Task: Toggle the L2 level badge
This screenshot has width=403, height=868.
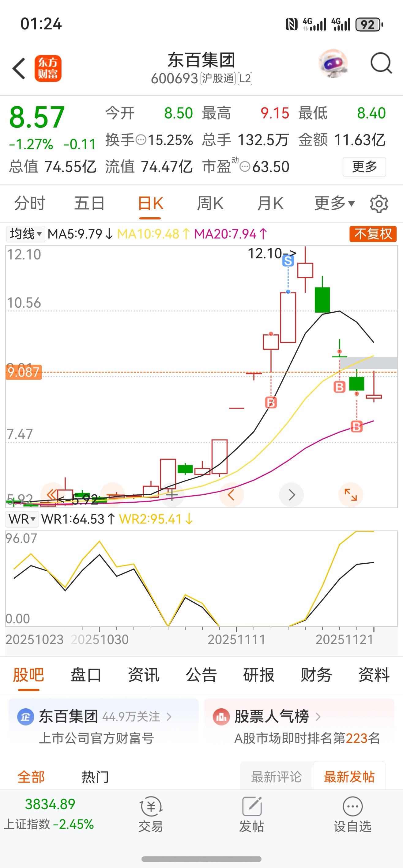Action: (245, 78)
